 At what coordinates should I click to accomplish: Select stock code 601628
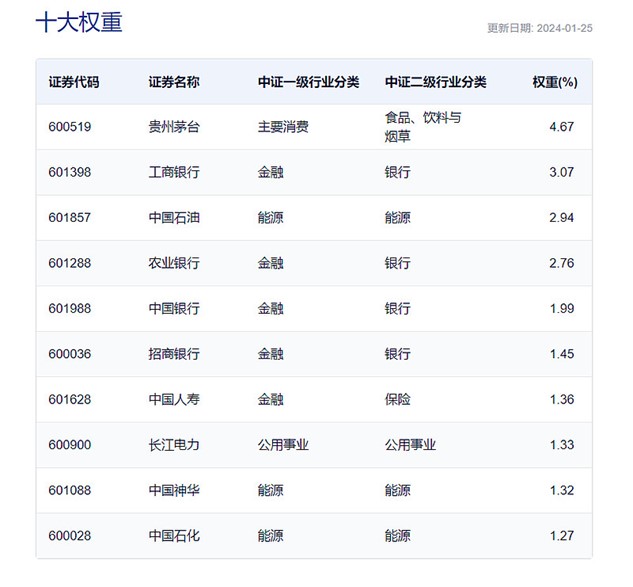click(70, 400)
